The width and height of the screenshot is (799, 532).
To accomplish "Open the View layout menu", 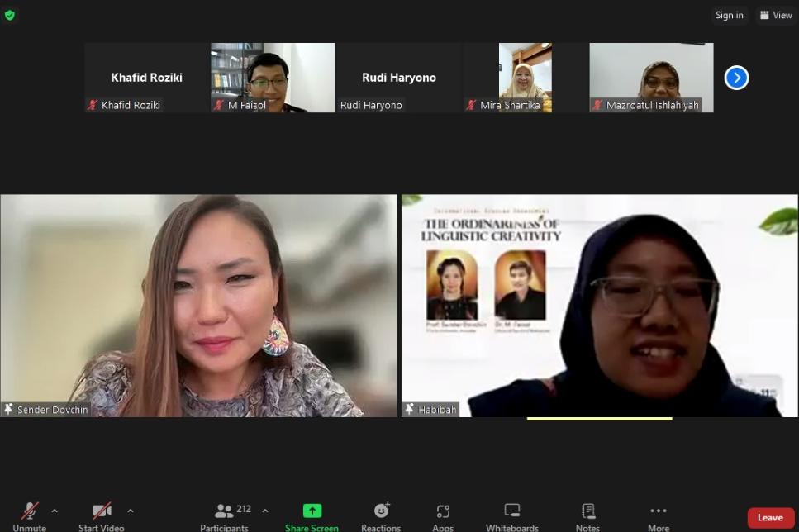I will [776, 15].
